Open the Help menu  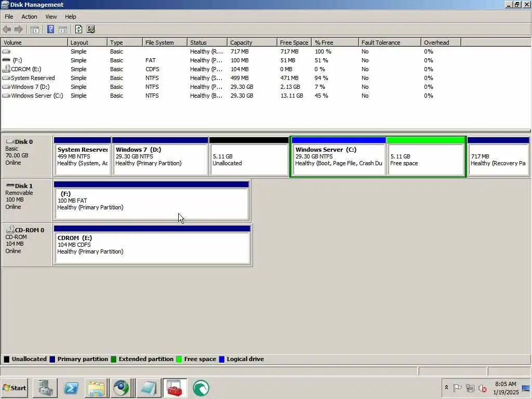[71, 17]
